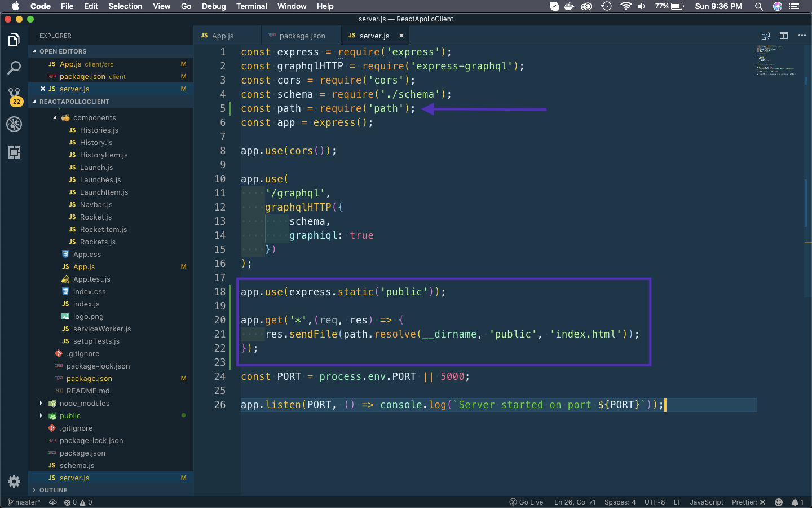Open the Debug view in activity bar
The image size is (812, 508).
(x=14, y=124)
